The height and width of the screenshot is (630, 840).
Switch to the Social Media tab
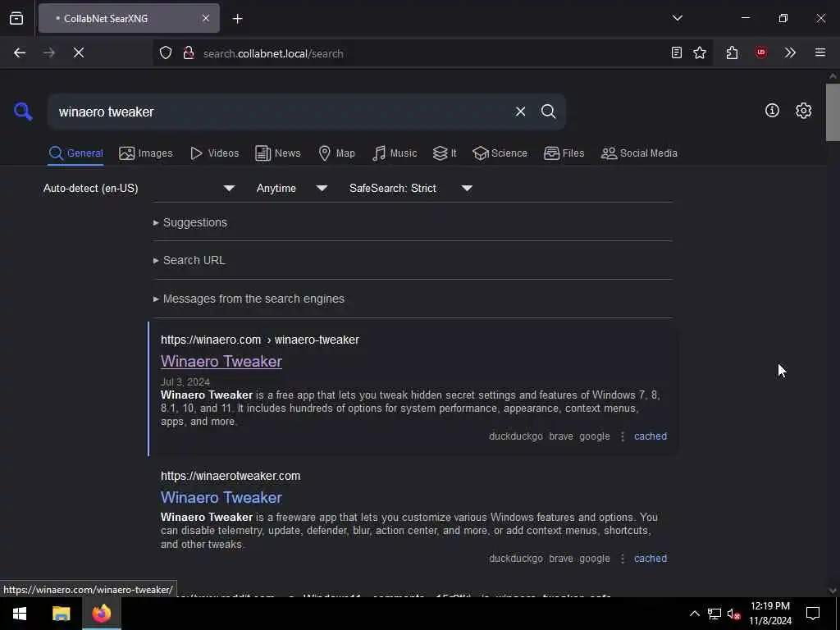click(x=639, y=153)
